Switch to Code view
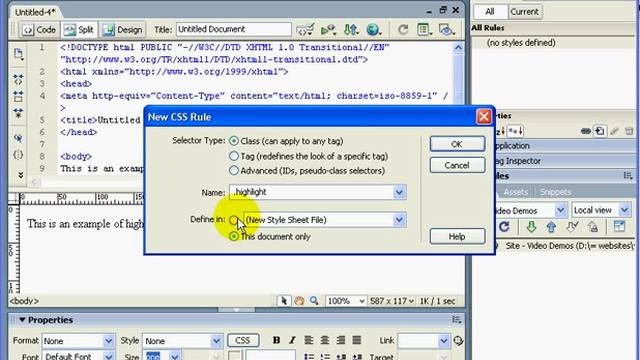This screenshot has width=640, height=360. pos(39,30)
